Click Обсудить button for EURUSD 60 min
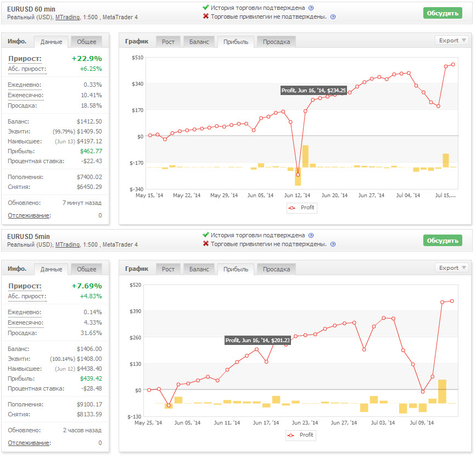 pyautogui.click(x=443, y=13)
